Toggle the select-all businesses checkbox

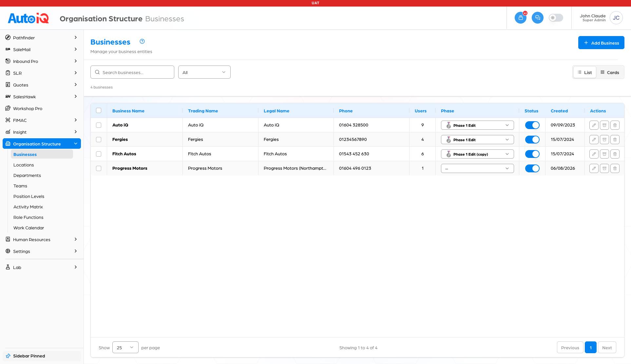[x=99, y=110]
